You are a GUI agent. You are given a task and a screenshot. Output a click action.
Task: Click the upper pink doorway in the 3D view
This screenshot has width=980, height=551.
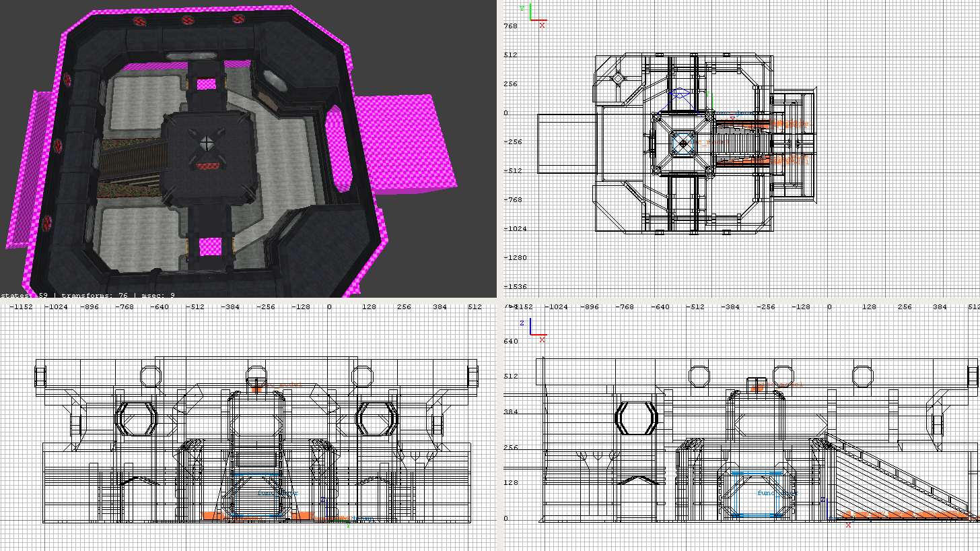click(x=207, y=84)
